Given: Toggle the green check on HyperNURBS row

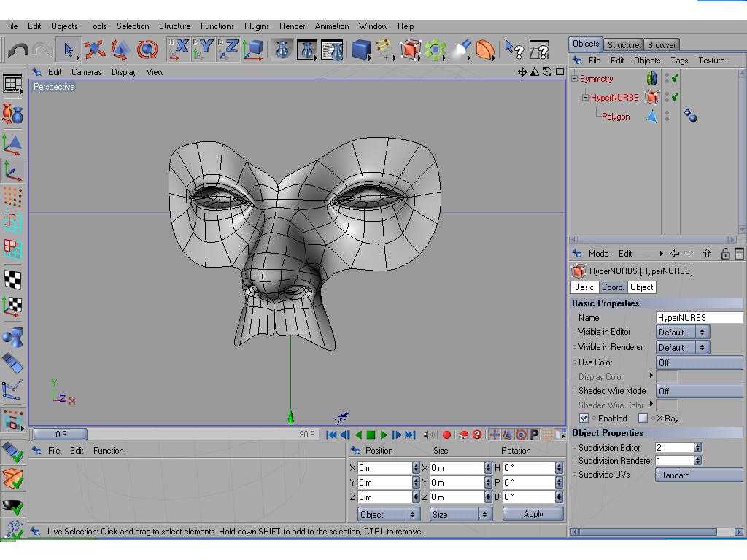Looking at the screenshot, I should 675,97.
